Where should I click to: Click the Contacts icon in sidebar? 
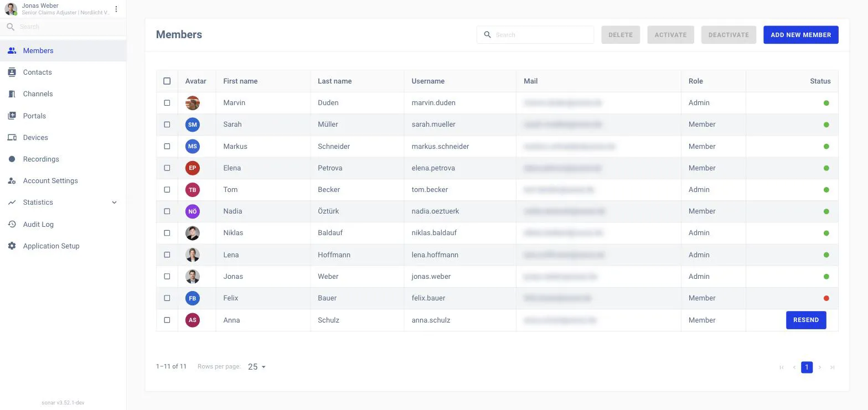click(12, 72)
